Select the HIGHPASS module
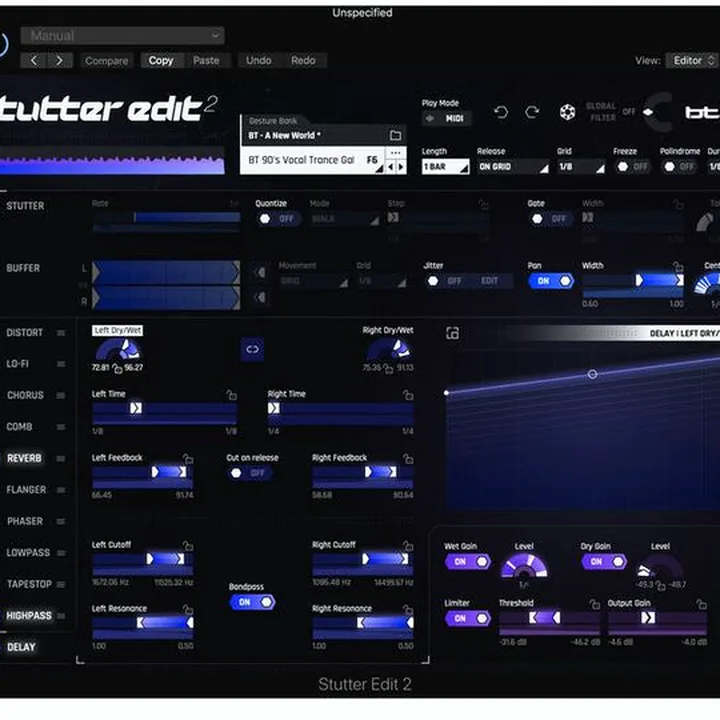This screenshot has height=720, width=720. [28, 615]
